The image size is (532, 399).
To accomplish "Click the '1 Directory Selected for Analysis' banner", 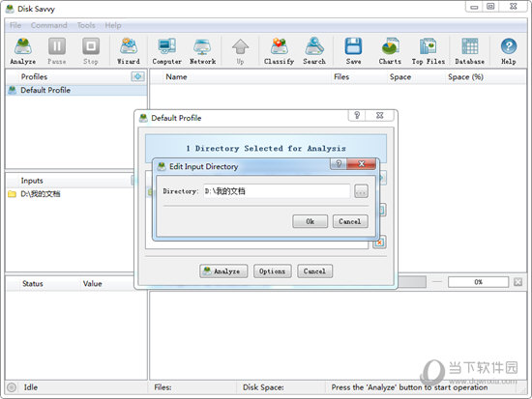I will tap(266, 148).
